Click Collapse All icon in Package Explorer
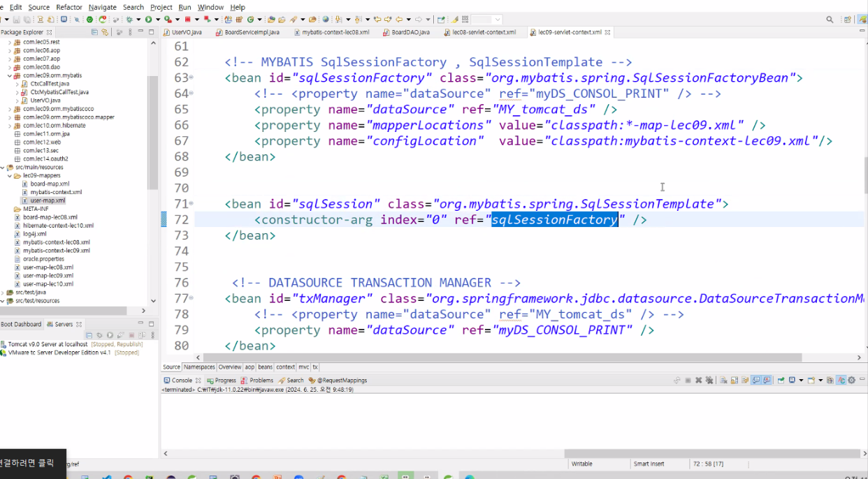Screen dimensions: 868x479 pos(94,32)
